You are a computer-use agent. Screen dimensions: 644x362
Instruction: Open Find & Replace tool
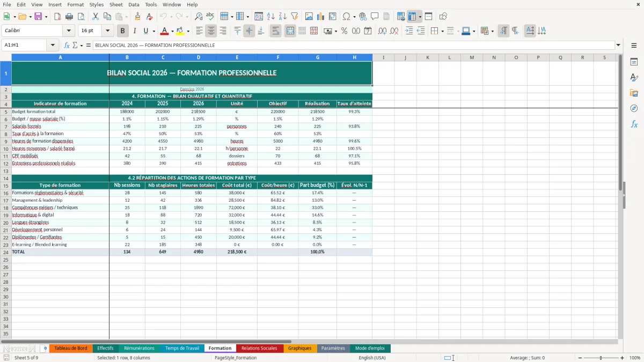[199, 17]
